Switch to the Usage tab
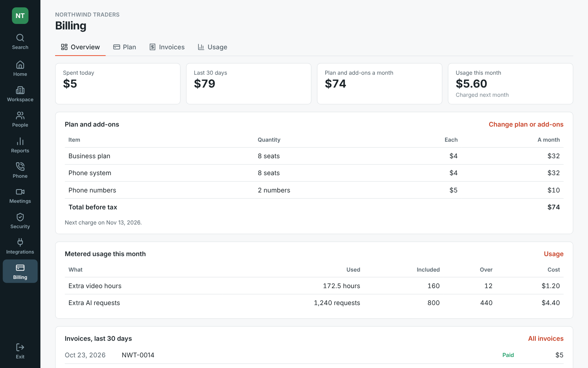Viewport: 588px width, 368px height. tap(212, 47)
